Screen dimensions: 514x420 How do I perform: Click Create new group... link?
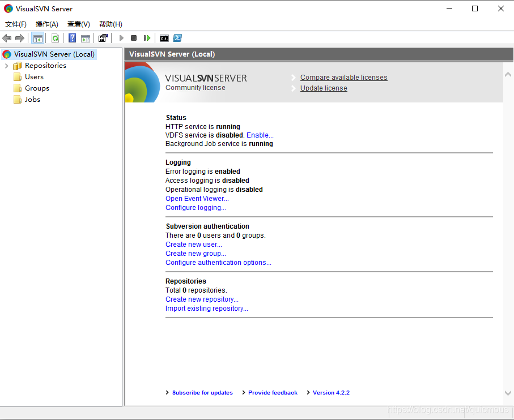(196, 254)
